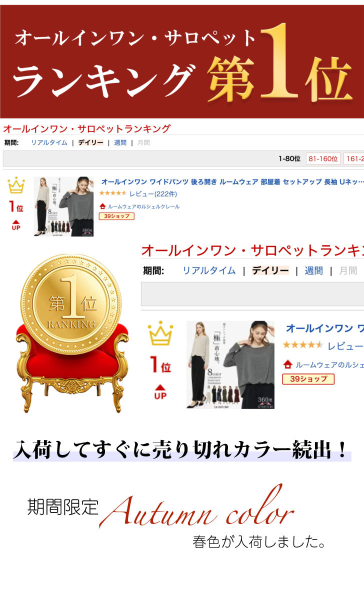364x595 pixels.
Task: Select the 週間 period tab at top
Action: [120, 142]
